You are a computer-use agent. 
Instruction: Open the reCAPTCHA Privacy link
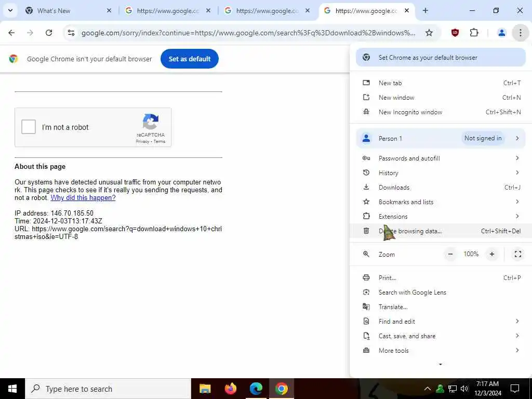click(142, 141)
